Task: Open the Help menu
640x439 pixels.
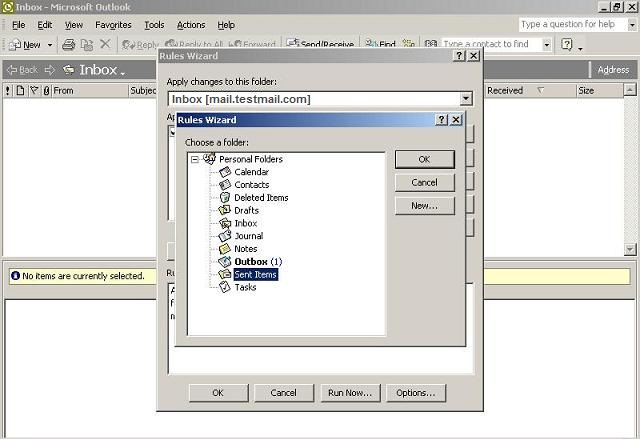Action: coord(226,25)
